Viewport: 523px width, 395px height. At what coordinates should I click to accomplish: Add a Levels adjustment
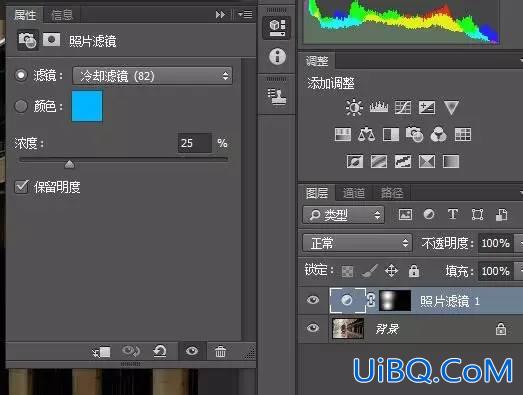pos(379,107)
